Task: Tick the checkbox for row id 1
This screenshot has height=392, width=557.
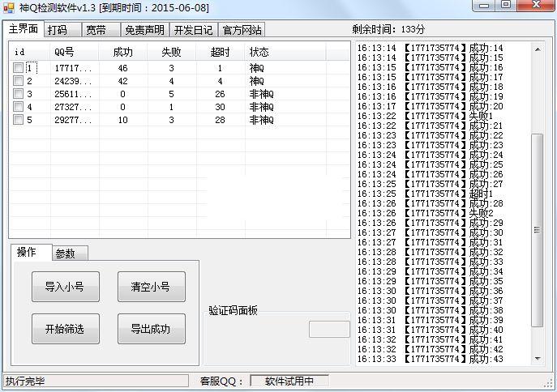Action: [x=18, y=68]
